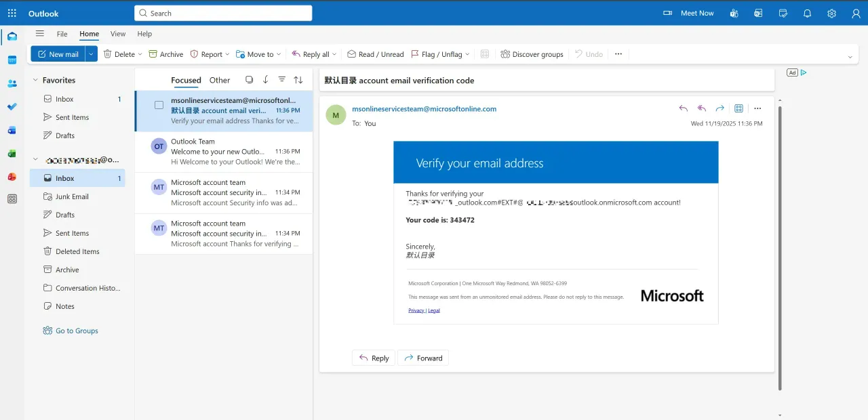Expand the Reply all dropdown arrow
The height and width of the screenshot is (420, 868).
(x=334, y=54)
